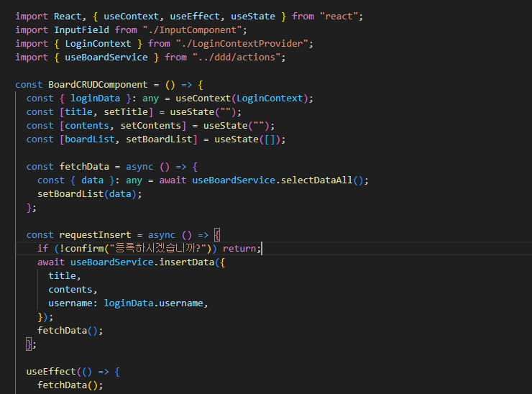Viewport: 532px width, 394px height.
Task: Click setBoardList in the useState destructuring line
Action: point(159,139)
